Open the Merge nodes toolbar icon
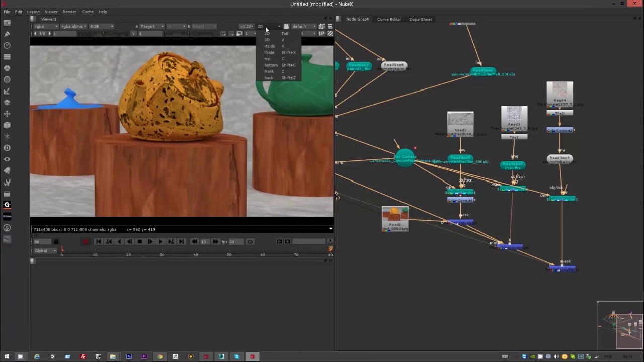 7,103
